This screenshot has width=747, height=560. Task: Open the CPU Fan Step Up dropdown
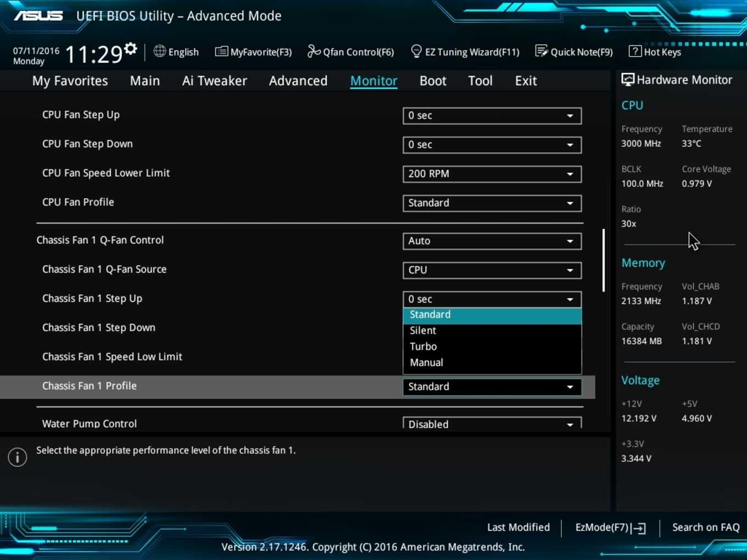tap(492, 116)
